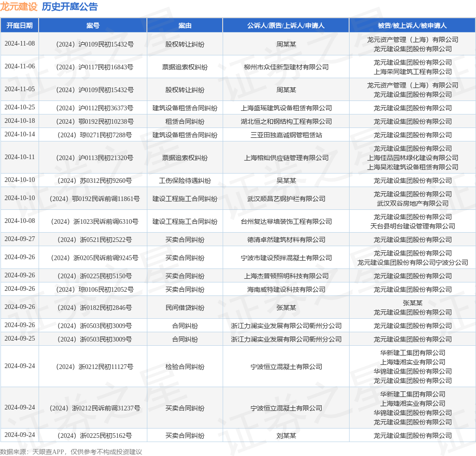Click case number 沪0117民初16843号
The image size is (476, 456).
pos(95,67)
